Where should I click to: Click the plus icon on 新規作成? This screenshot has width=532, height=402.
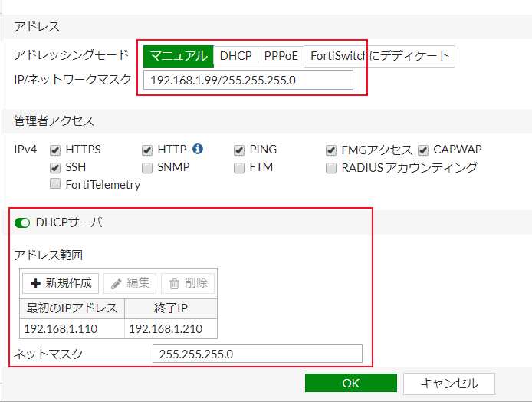coord(35,283)
